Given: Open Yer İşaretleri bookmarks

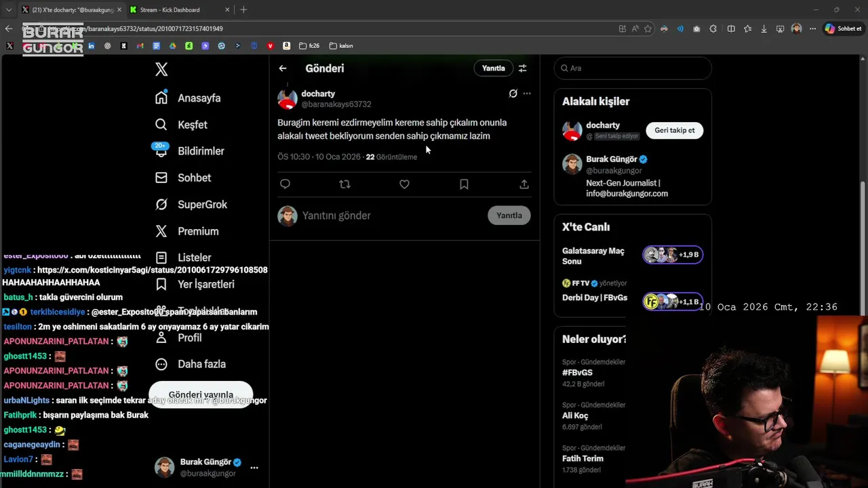Looking at the screenshot, I should pyautogui.click(x=195, y=284).
